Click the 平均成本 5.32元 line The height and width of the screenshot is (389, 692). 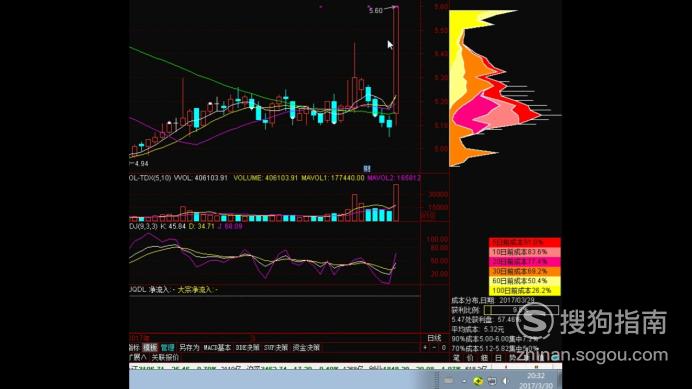coord(478,329)
